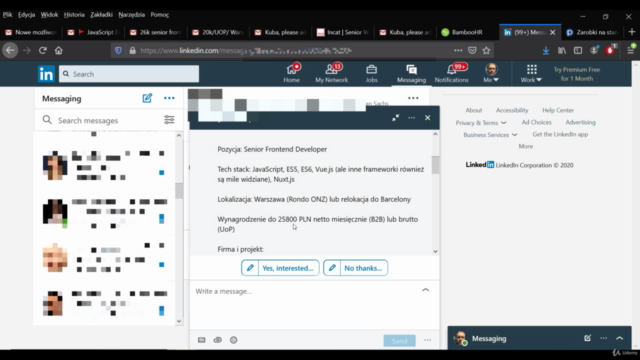Screen dimensions: 640x360
Task: Close the open conversation window
Action: (427, 118)
